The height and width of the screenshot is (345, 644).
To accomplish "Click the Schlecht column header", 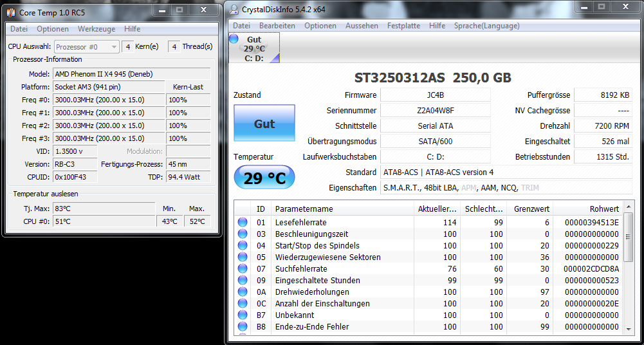I will point(484,209).
